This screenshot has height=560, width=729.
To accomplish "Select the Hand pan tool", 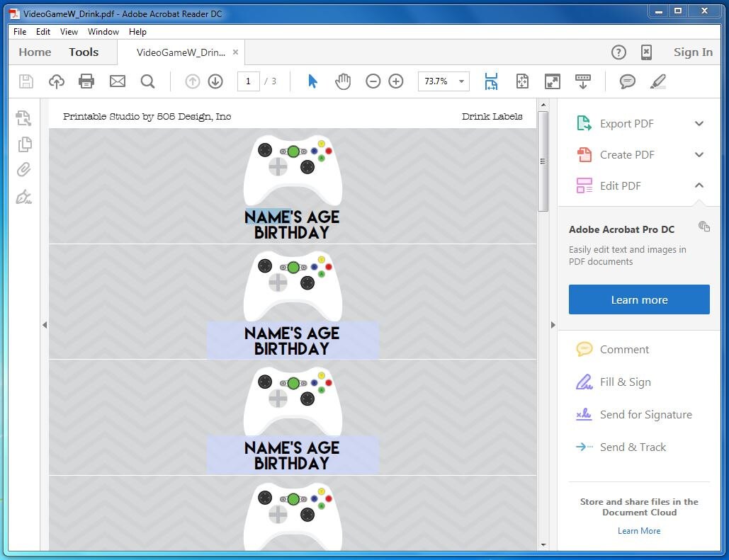I will click(343, 81).
